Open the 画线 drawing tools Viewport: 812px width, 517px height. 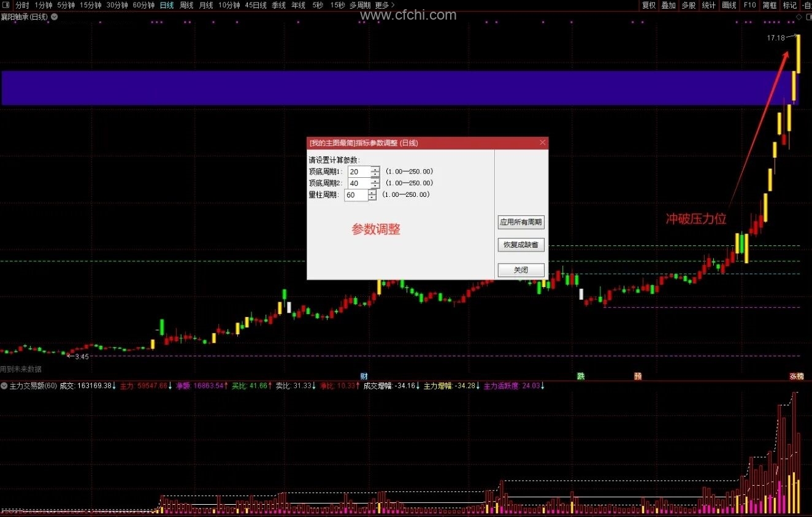click(729, 5)
